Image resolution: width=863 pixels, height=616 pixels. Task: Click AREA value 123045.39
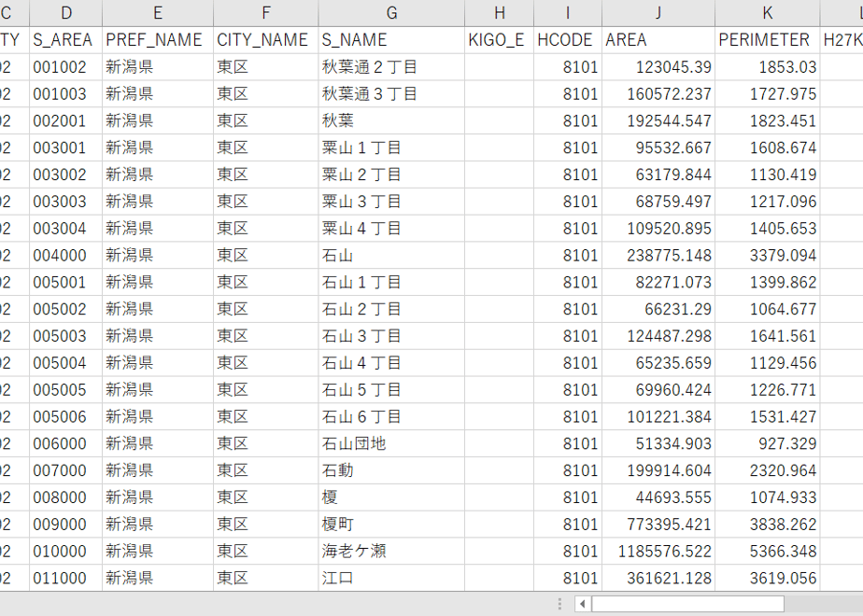[658, 67]
